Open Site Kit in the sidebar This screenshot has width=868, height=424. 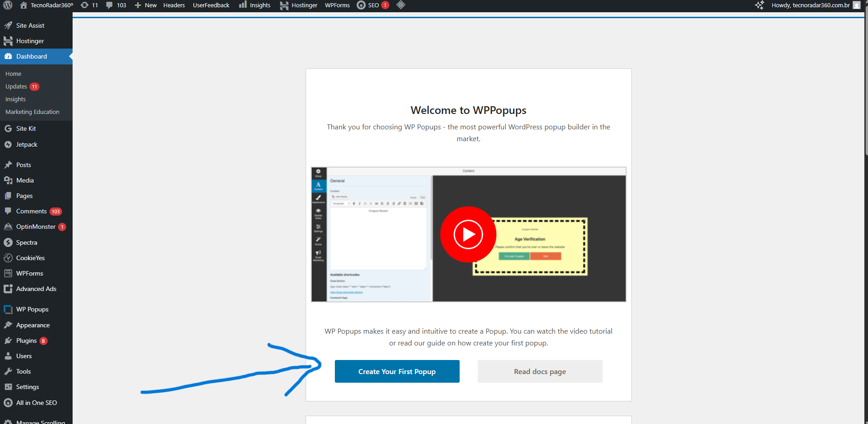[x=26, y=128]
